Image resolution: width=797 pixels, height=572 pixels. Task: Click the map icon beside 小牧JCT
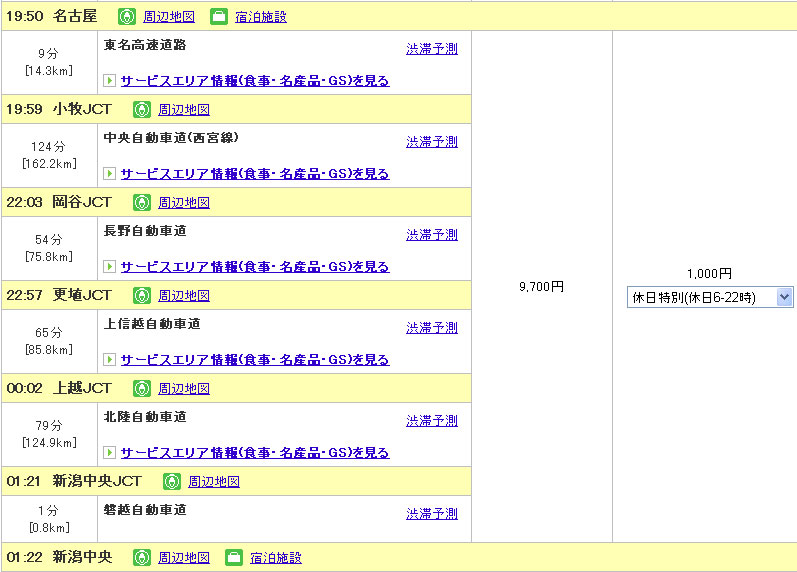142,109
